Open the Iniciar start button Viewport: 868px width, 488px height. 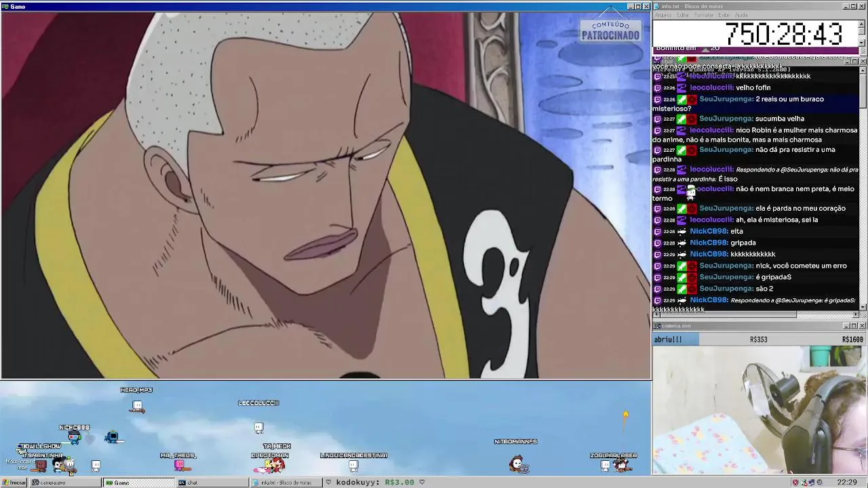(14, 483)
